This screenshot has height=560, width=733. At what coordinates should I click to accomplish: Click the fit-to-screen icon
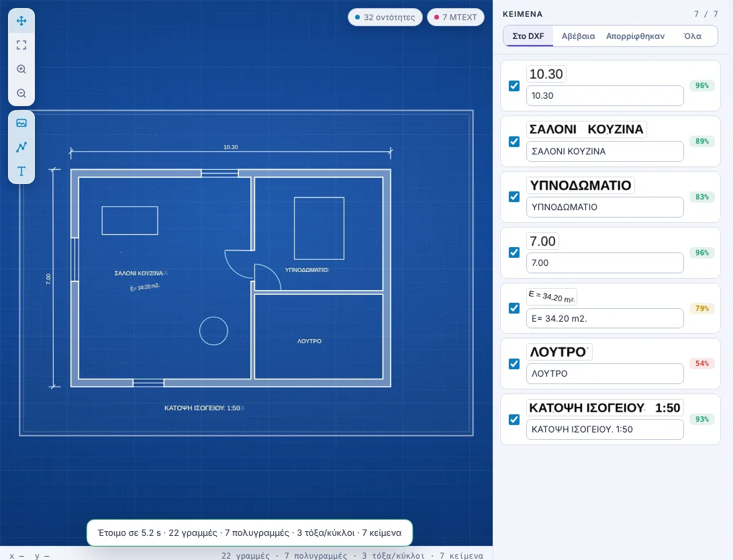(x=21, y=45)
